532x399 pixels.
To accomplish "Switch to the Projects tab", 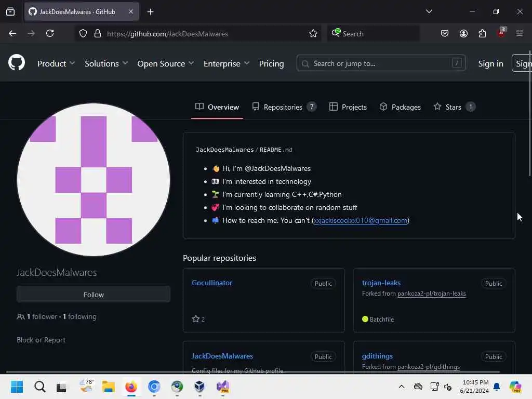I will click(x=348, y=107).
